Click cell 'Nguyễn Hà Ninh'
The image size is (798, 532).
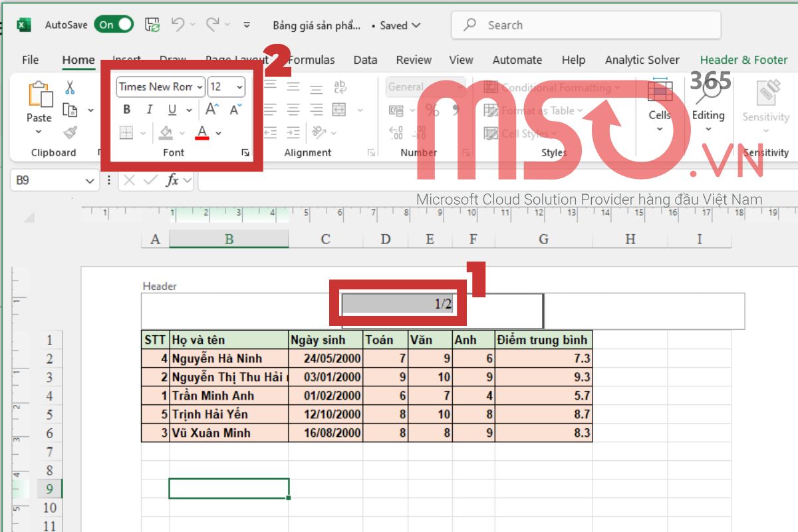pos(229,358)
